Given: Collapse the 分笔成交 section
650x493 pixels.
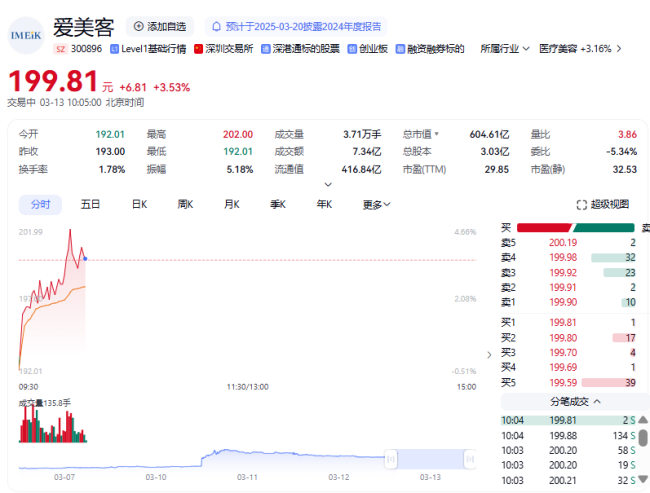Looking at the screenshot, I should (x=575, y=402).
